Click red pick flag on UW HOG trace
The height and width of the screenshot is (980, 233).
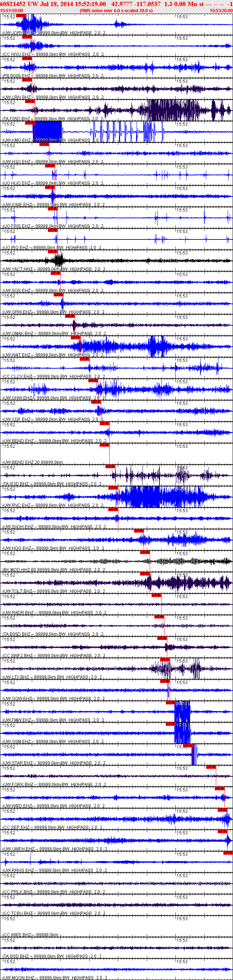(139, 532)
